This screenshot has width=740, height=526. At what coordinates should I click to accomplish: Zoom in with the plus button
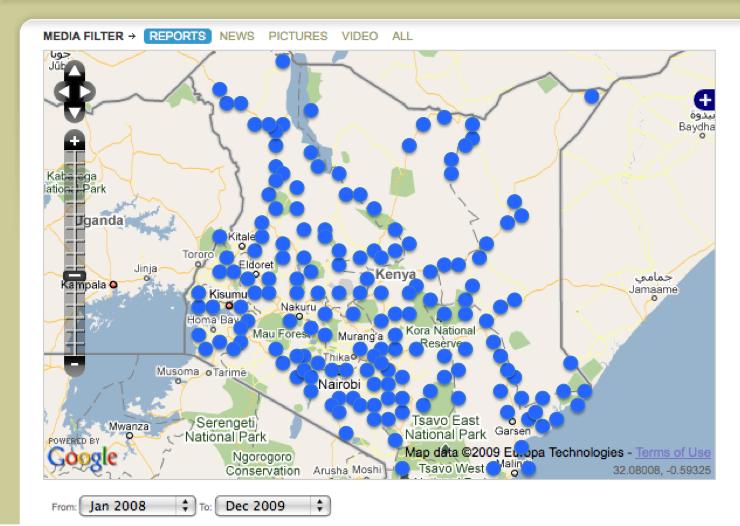[x=75, y=142]
